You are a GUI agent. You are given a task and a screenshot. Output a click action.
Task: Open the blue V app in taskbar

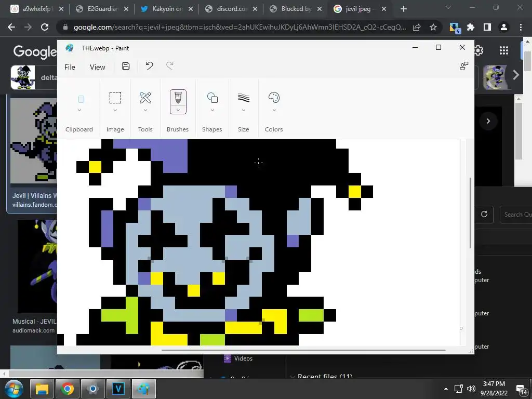[118, 389]
